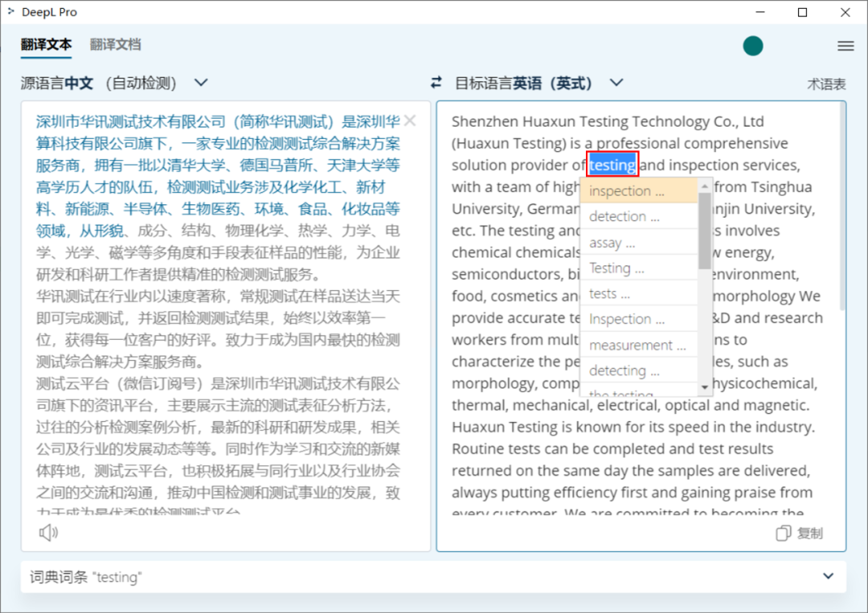Choose "inspection ..." alternative suggestion
This screenshot has height=613, width=868.
(x=639, y=191)
